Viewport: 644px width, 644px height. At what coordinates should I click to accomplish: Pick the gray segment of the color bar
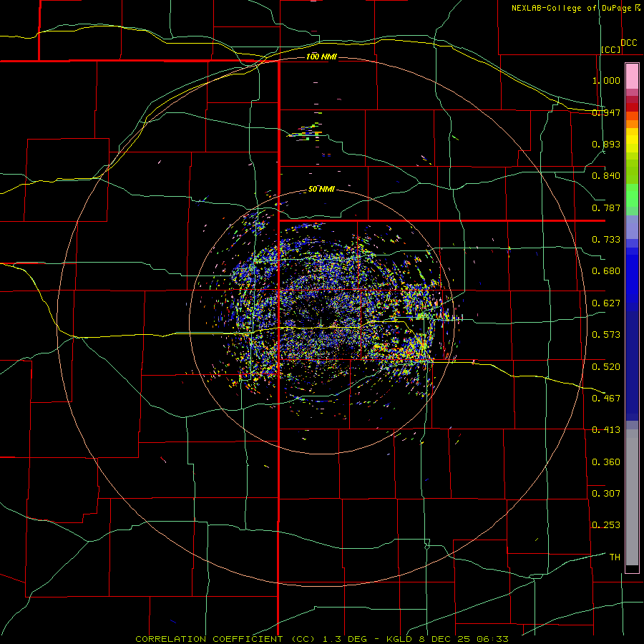click(632, 497)
